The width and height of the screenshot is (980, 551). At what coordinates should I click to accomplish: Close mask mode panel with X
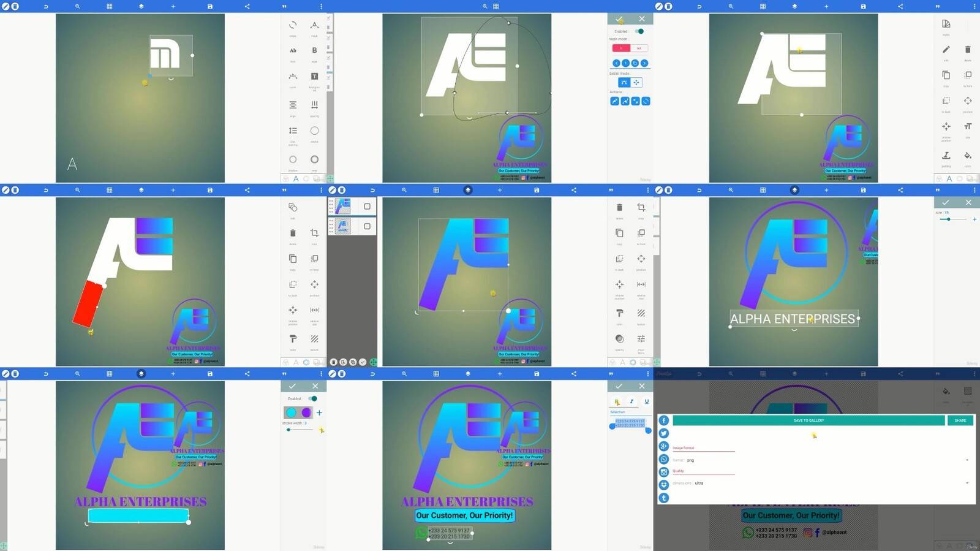(x=641, y=19)
